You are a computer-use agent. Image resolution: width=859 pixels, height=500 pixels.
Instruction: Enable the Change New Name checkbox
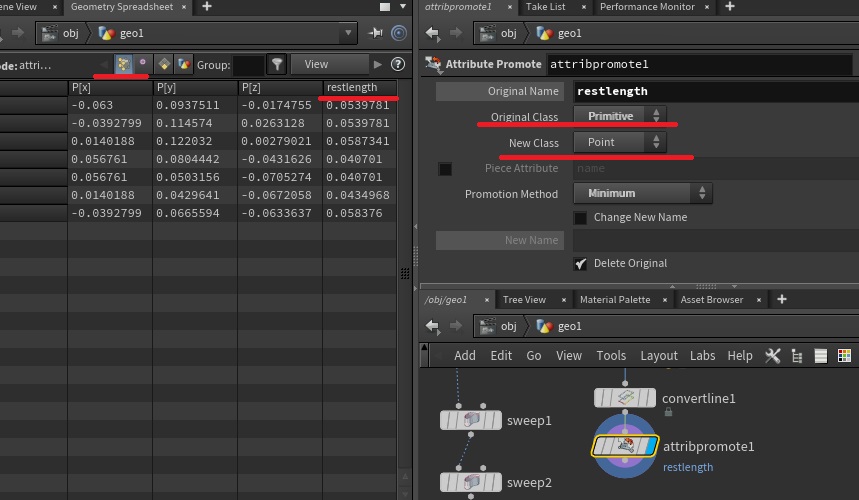pyautogui.click(x=580, y=218)
